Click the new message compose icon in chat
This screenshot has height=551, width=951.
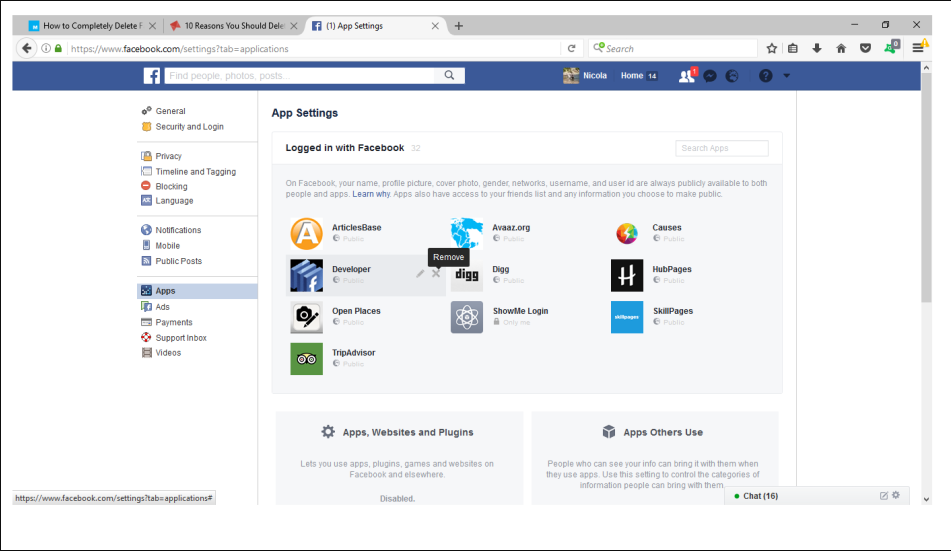pos(884,496)
